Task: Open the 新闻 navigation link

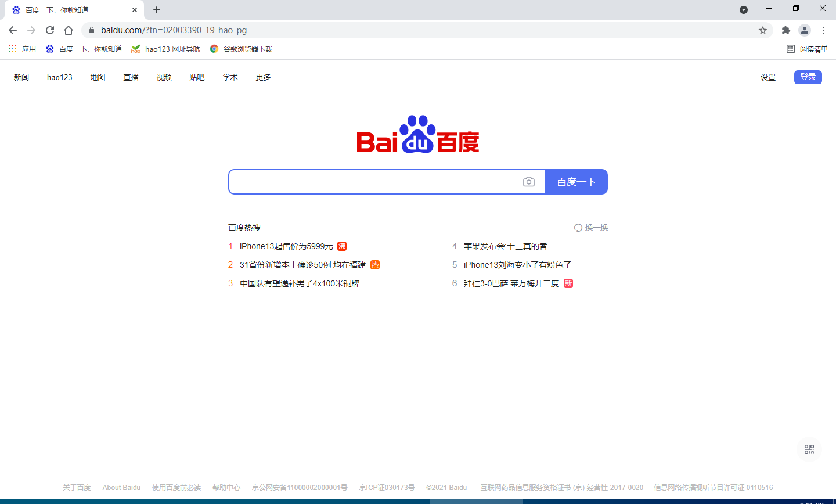Action: pos(21,77)
